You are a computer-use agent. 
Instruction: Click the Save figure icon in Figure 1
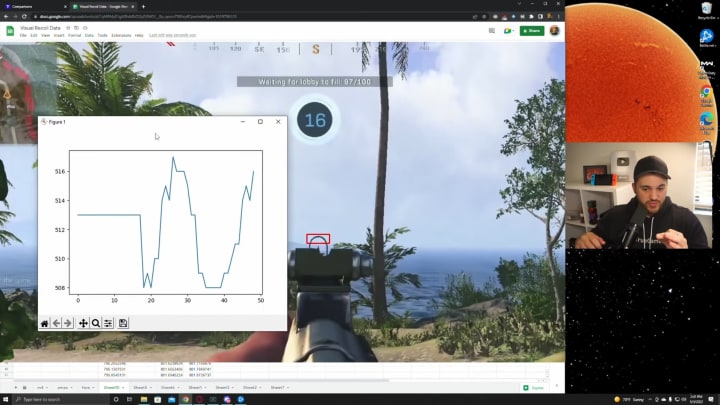[123, 323]
